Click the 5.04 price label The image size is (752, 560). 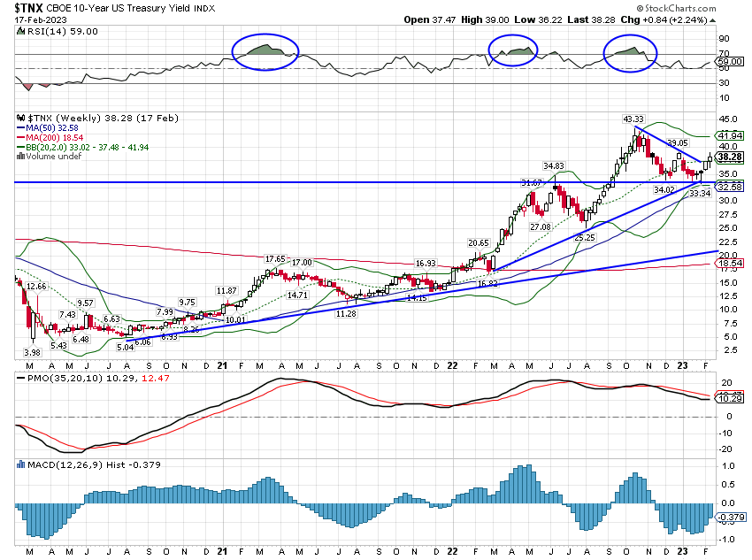point(125,347)
